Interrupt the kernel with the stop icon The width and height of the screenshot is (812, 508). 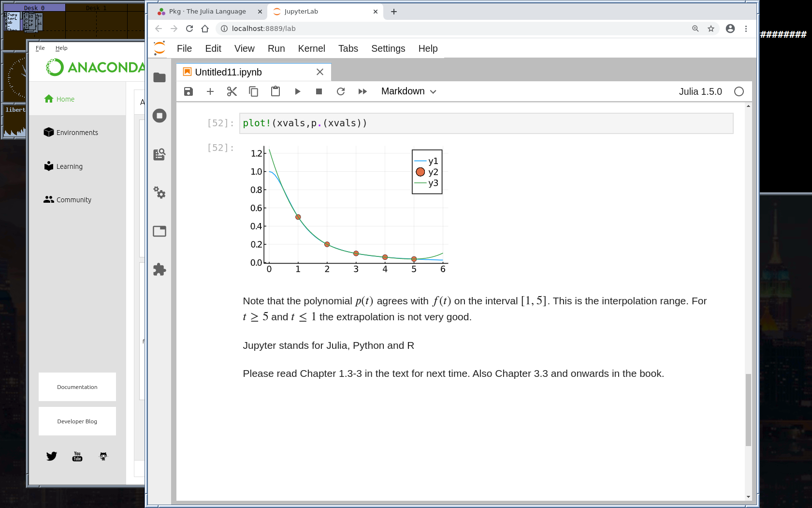(319, 91)
